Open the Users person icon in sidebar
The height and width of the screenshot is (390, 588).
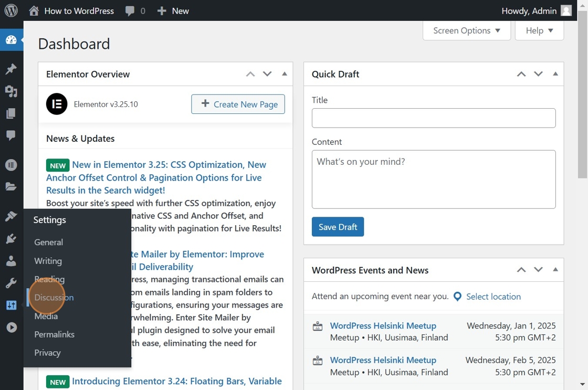click(11, 261)
